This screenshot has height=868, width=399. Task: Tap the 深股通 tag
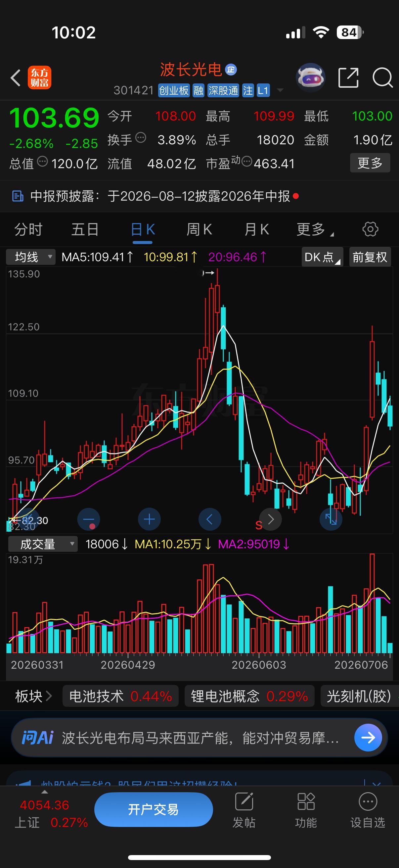tap(223, 90)
